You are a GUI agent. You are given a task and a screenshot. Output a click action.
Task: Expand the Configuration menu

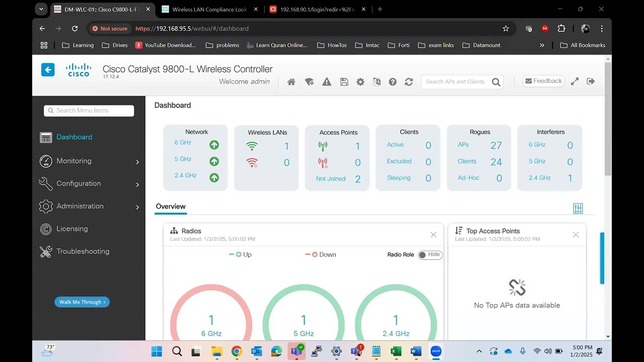click(90, 184)
